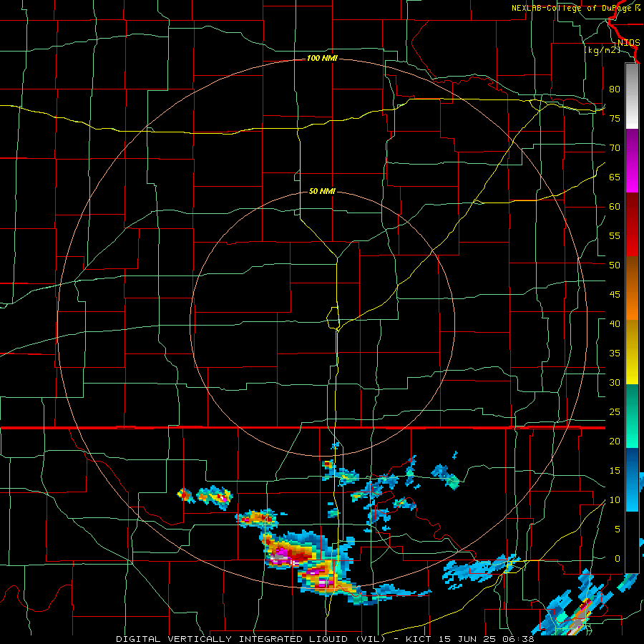The height and width of the screenshot is (644, 644).
Task: Select the 60 value on the VIL scale
Action: pyautogui.click(x=615, y=207)
